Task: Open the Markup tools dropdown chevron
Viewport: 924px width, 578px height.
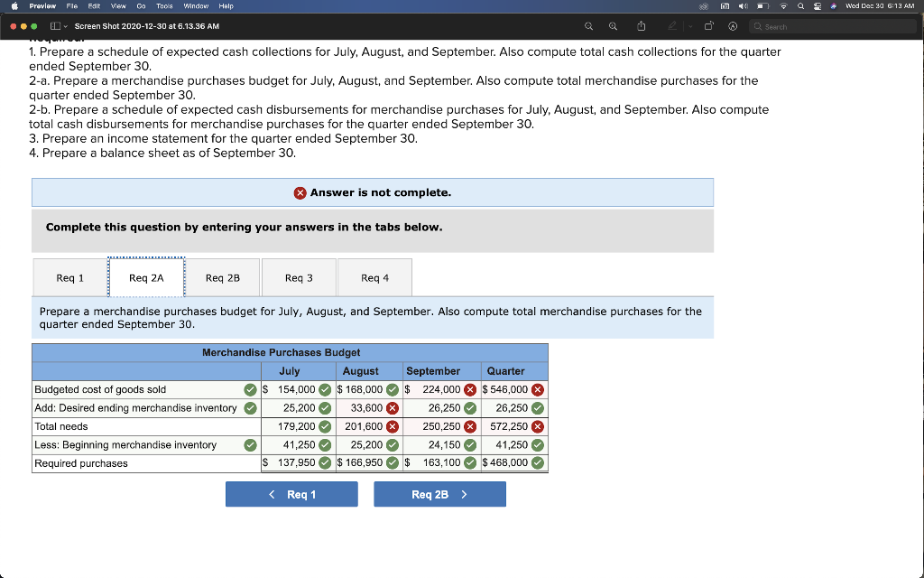Action: pyautogui.click(x=689, y=27)
